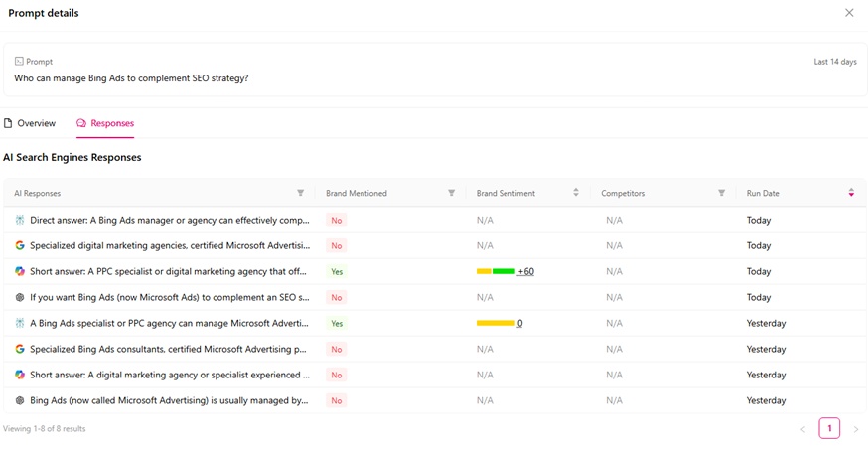Switch to the Overview tab

pos(30,123)
